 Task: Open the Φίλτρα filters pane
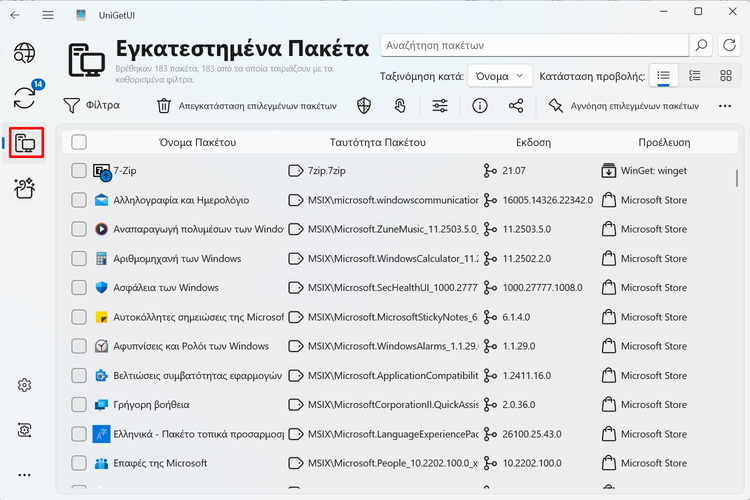pos(92,105)
